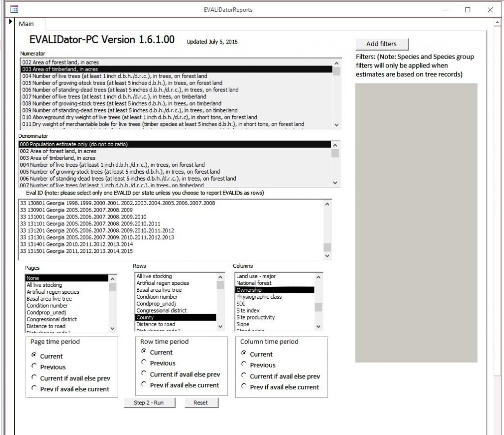
Task: Select Previous for Row time period
Action: (x=144, y=362)
